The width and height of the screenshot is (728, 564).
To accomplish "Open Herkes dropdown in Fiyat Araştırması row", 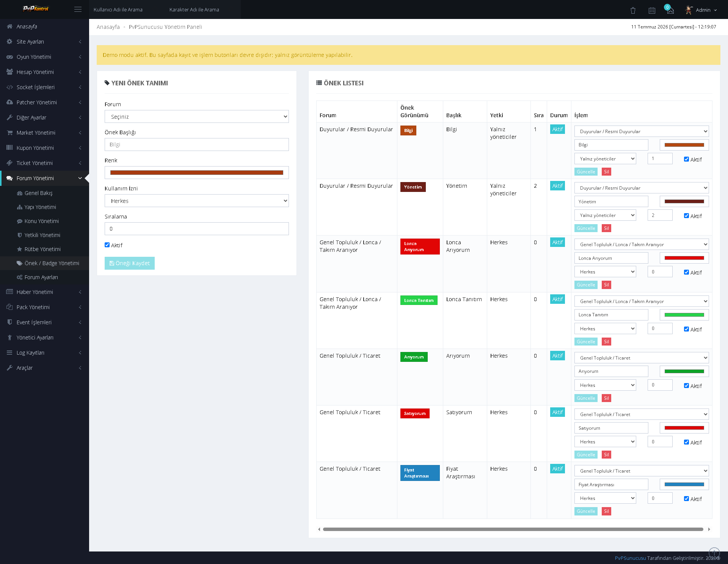I will click(605, 498).
